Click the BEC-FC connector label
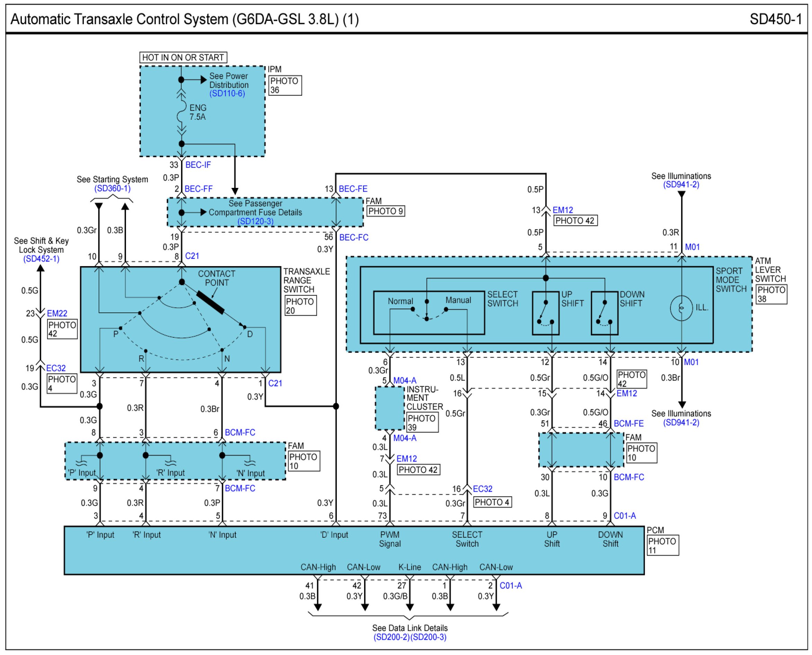812x655 pixels. tap(353, 238)
